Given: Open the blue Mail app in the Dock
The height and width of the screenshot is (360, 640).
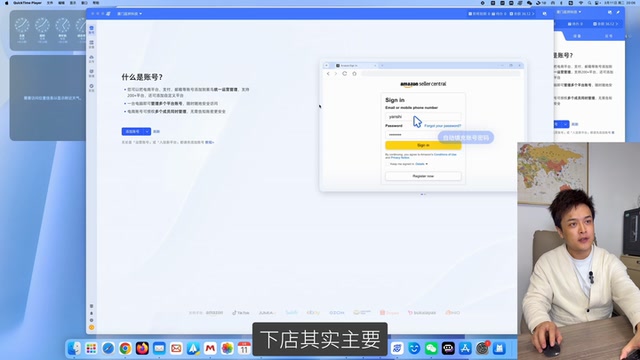Looking at the screenshot, I should pos(159,348).
